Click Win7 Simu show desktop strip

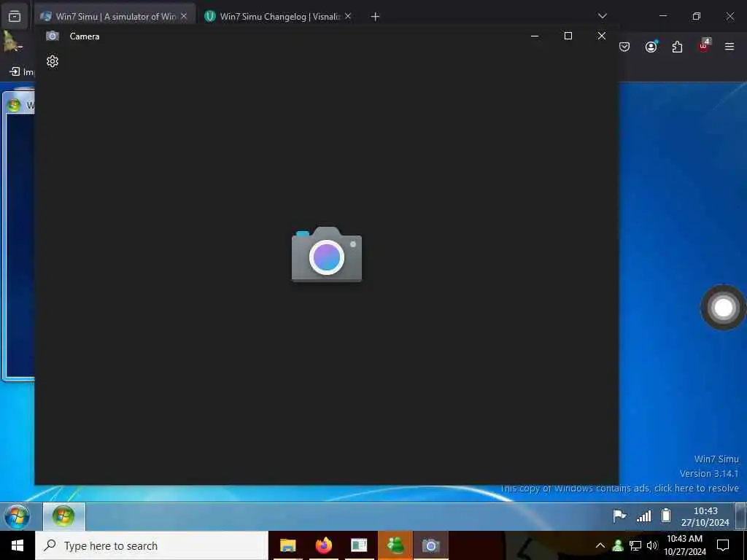(x=741, y=516)
